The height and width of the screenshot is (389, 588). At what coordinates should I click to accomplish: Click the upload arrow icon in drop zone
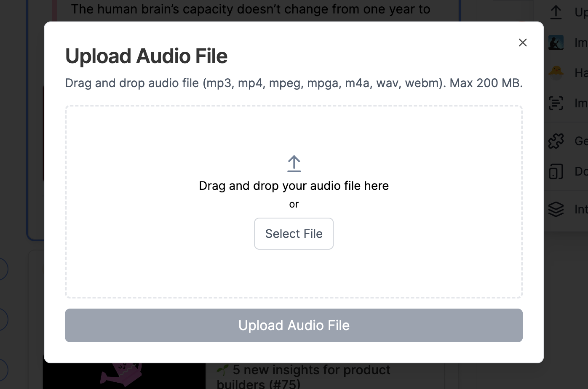294,164
